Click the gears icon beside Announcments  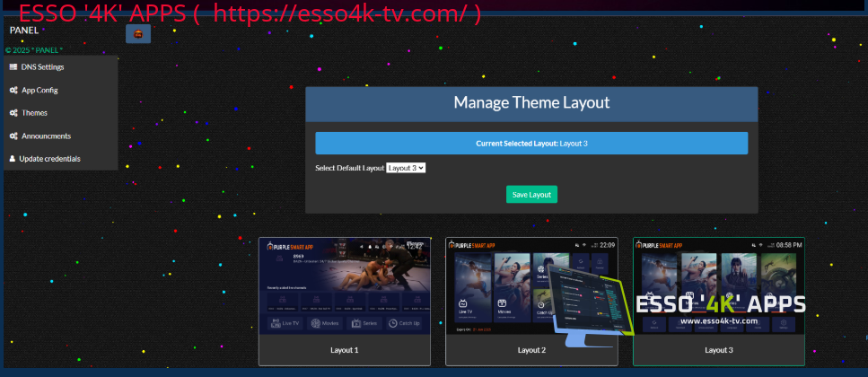coord(13,136)
